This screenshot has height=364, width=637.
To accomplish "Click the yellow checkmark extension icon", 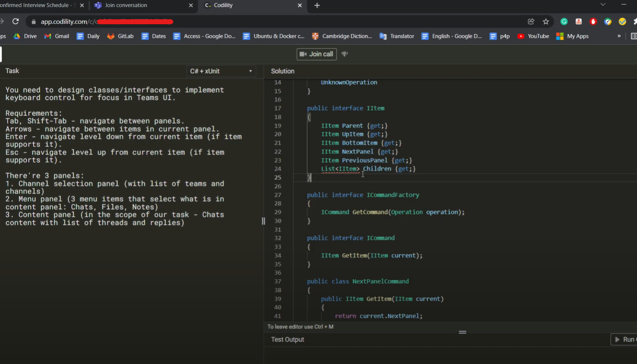I will click(623, 22).
